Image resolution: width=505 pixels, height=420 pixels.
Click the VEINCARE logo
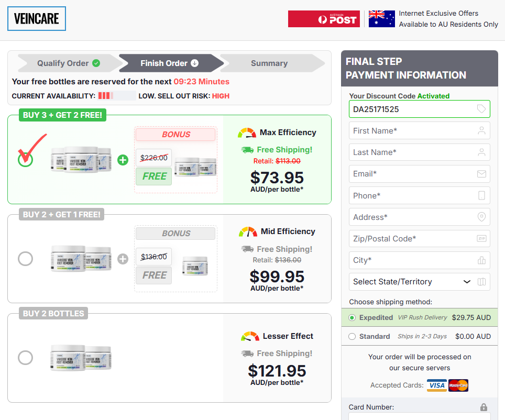point(37,19)
